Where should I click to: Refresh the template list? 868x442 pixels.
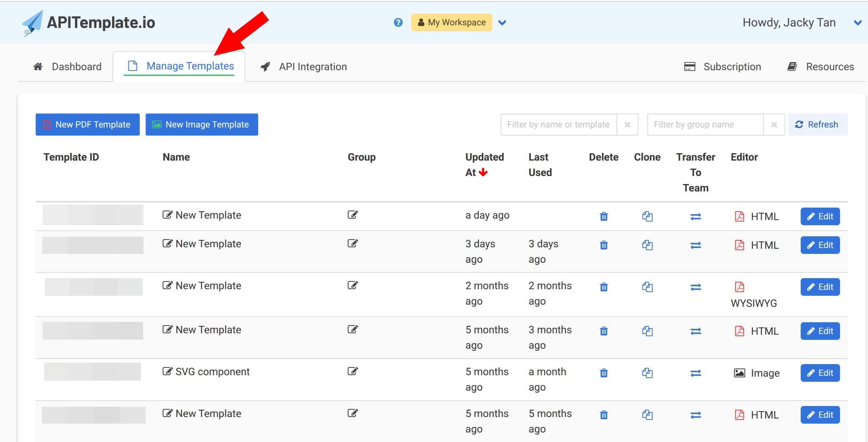[x=817, y=124]
